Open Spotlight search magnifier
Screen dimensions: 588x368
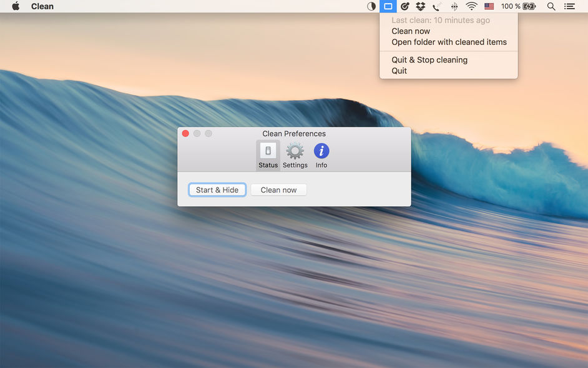tap(551, 6)
